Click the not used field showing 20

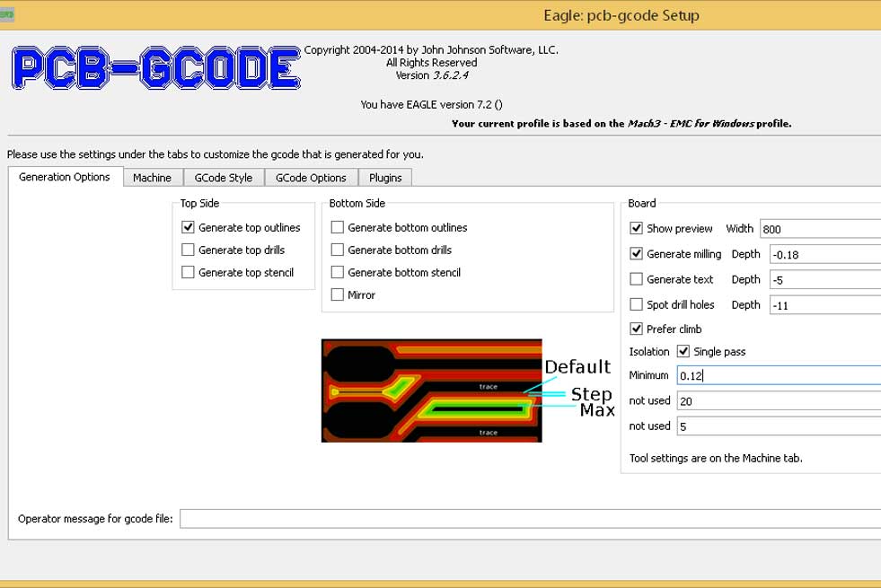pos(779,401)
